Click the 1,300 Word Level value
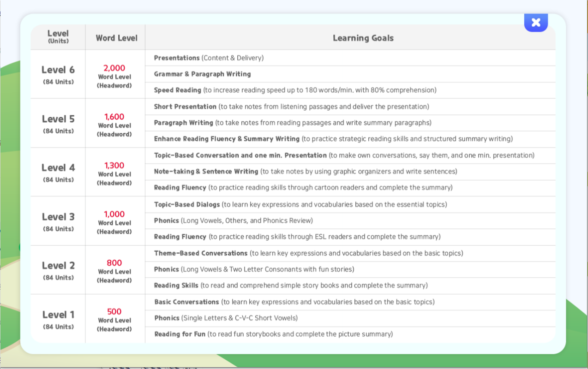The width and height of the screenshot is (588, 369). coord(114,166)
